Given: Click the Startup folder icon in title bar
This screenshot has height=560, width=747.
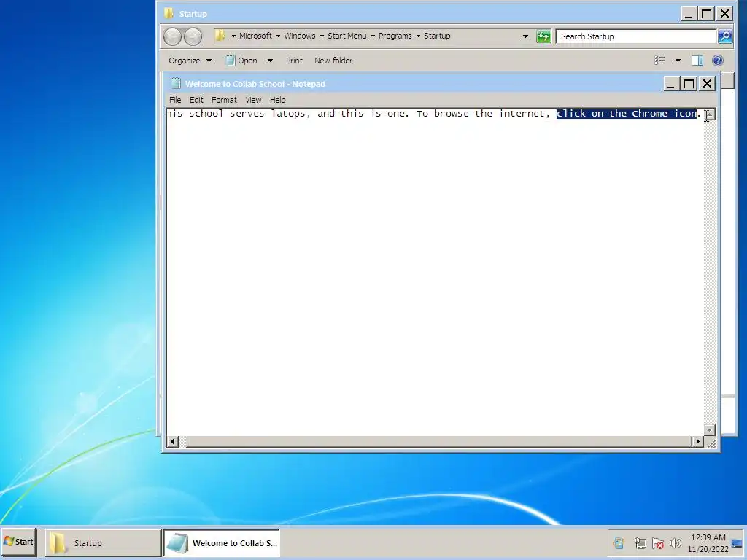Looking at the screenshot, I should [169, 13].
